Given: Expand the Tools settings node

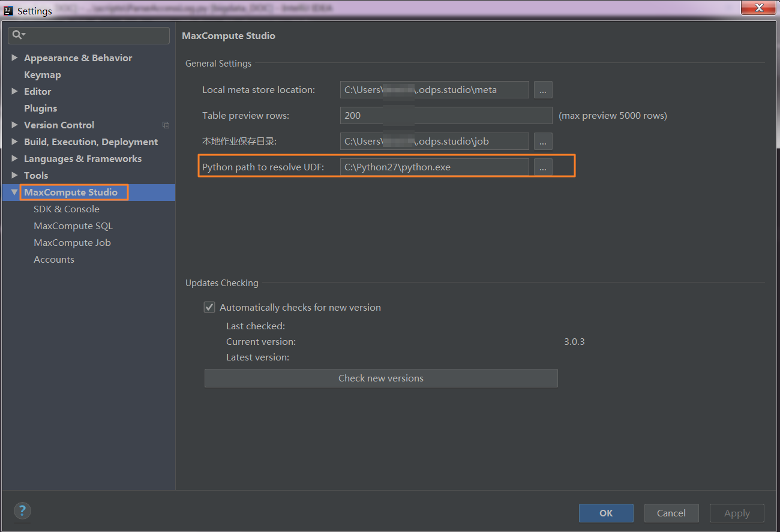Looking at the screenshot, I should click(x=14, y=175).
